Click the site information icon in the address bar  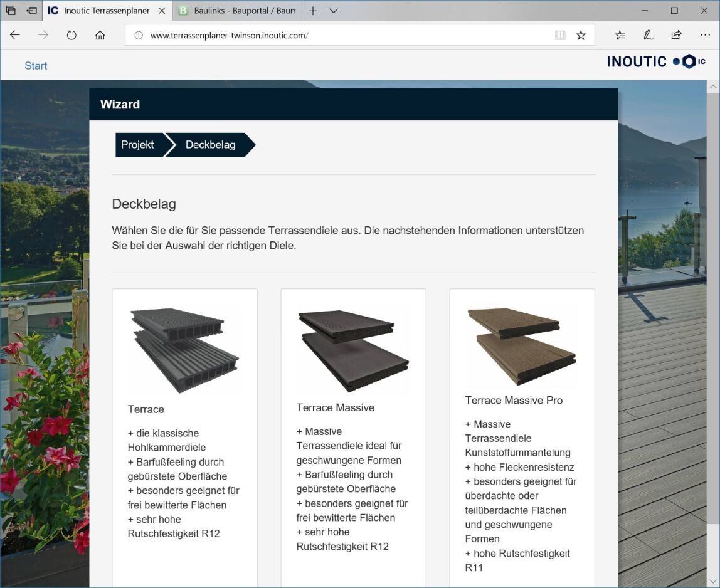point(138,35)
